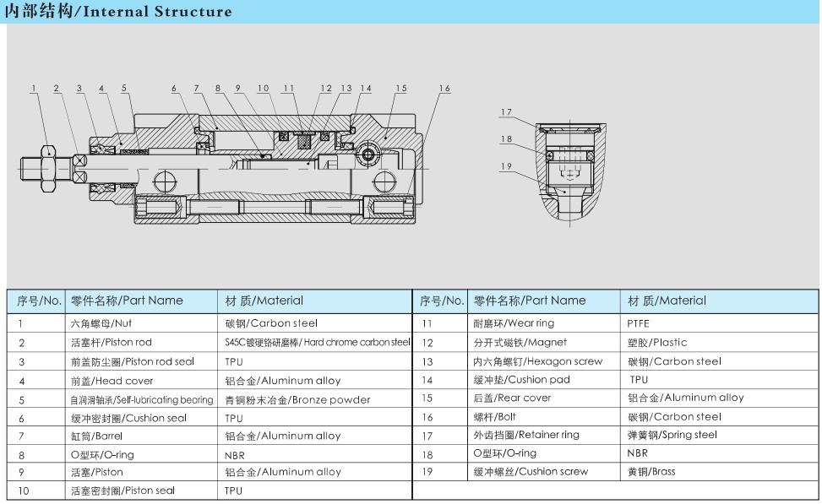Click the NBR material in the row 8 O-ring row
This screenshot has width=822, height=504.
[x=234, y=455]
